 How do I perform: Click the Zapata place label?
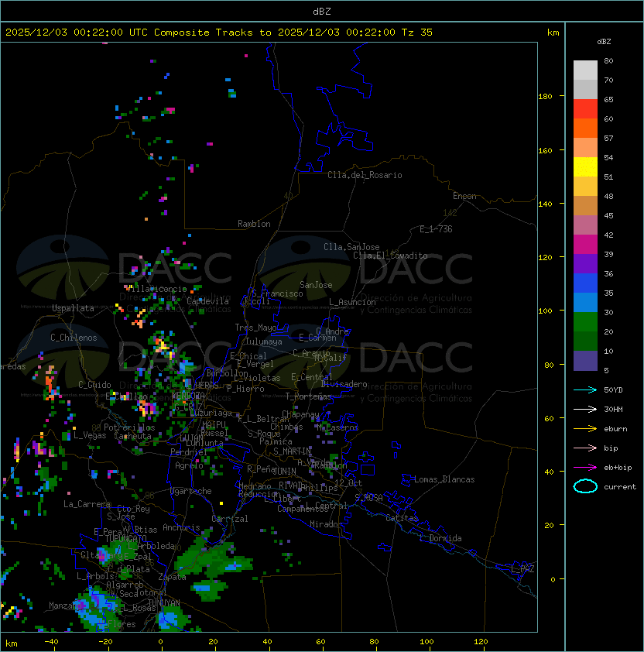(x=172, y=577)
